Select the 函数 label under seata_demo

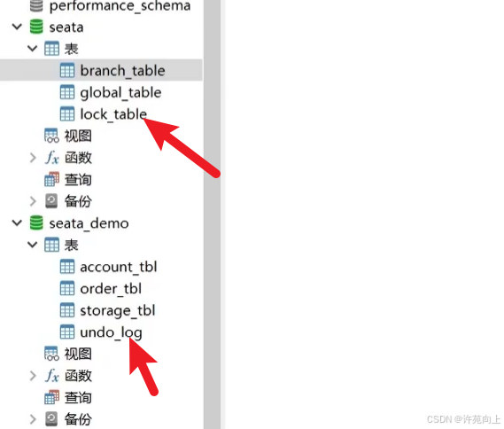tap(78, 376)
